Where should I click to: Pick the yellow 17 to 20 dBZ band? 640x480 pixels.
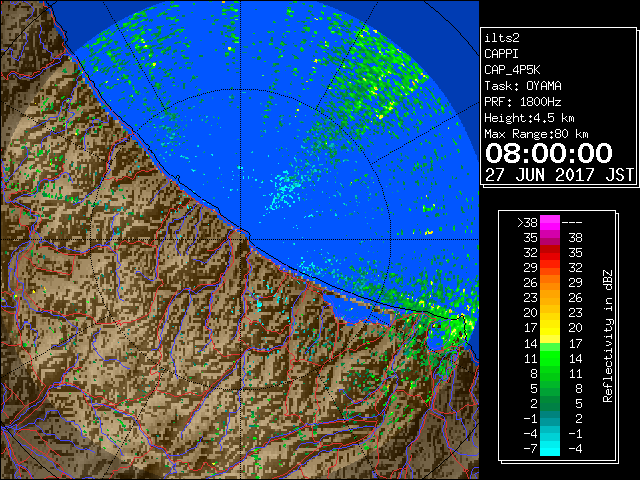pyautogui.click(x=550, y=328)
